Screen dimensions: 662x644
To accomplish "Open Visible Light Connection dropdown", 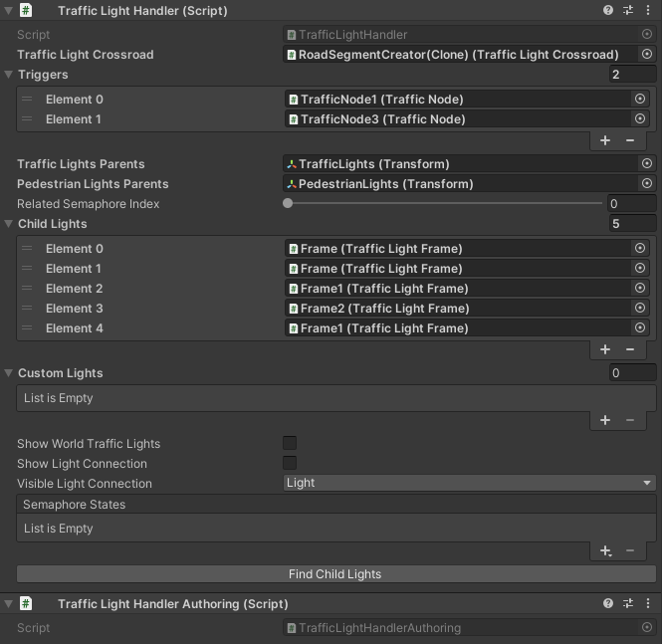I will pyautogui.click(x=470, y=483).
